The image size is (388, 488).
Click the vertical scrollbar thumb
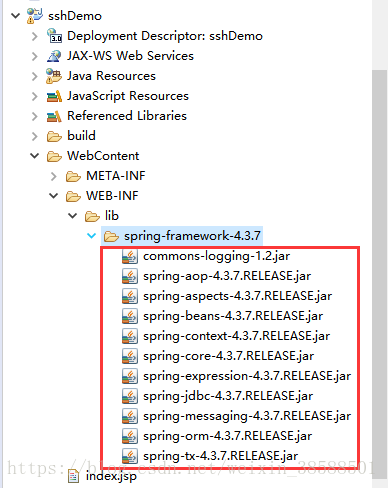[379, 273]
